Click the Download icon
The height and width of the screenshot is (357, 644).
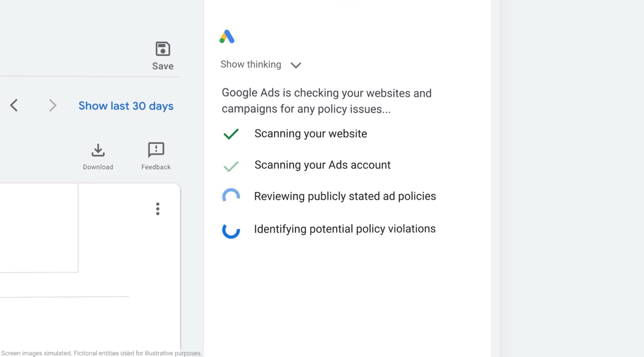(x=98, y=150)
